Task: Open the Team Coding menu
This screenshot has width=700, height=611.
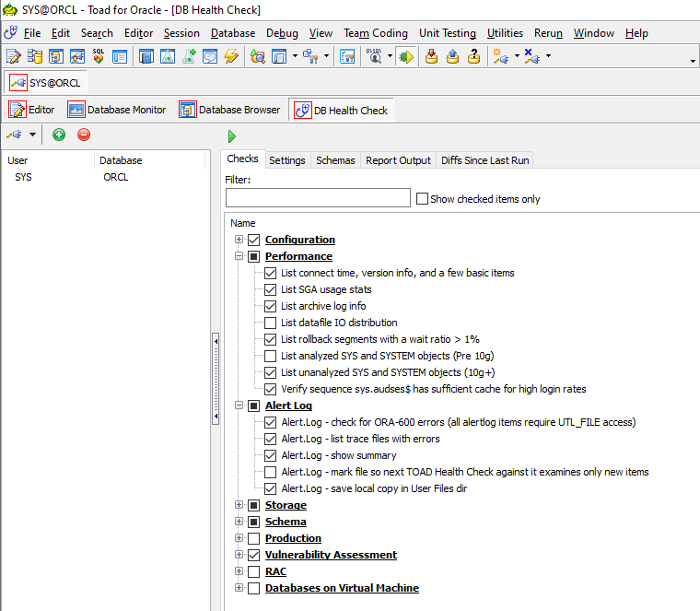Action: [x=376, y=33]
